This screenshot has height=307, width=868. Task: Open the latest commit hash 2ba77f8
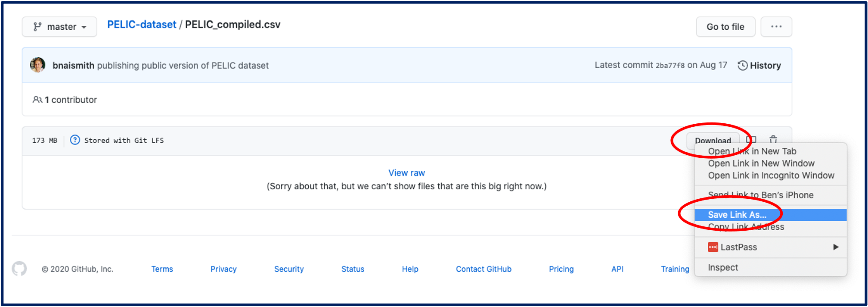[x=670, y=66]
